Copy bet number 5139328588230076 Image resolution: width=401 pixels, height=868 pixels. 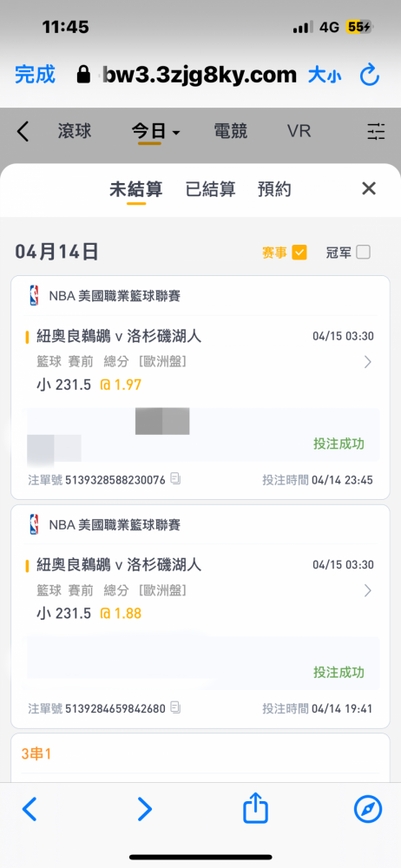coord(175,478)
